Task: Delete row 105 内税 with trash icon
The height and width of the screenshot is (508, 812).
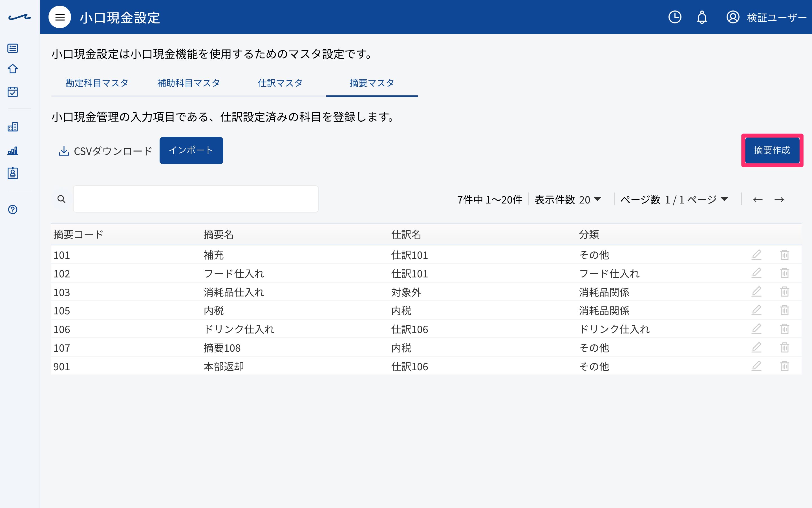Action: pyautogui.click(x=784, y=310)
